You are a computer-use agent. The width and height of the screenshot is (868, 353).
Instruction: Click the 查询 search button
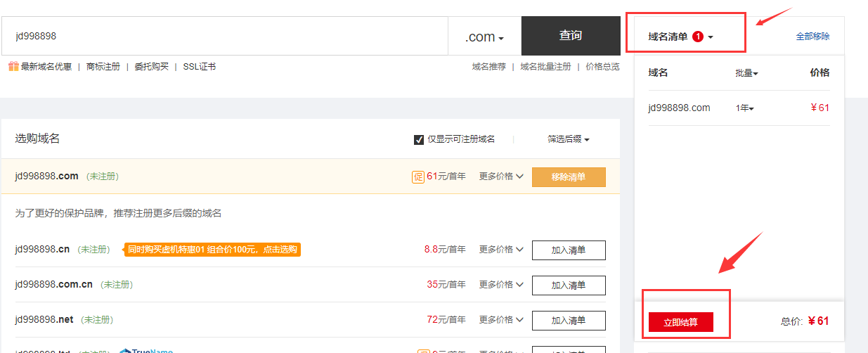point(570,36)
